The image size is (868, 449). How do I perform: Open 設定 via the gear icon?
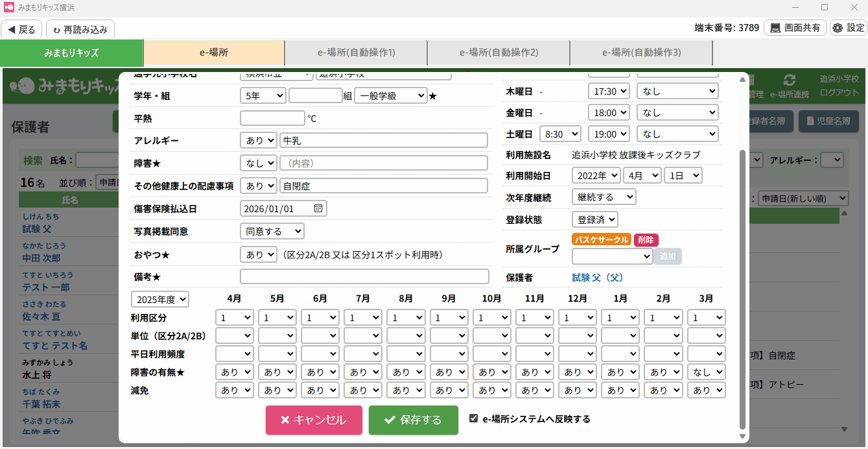pos(838,28)
